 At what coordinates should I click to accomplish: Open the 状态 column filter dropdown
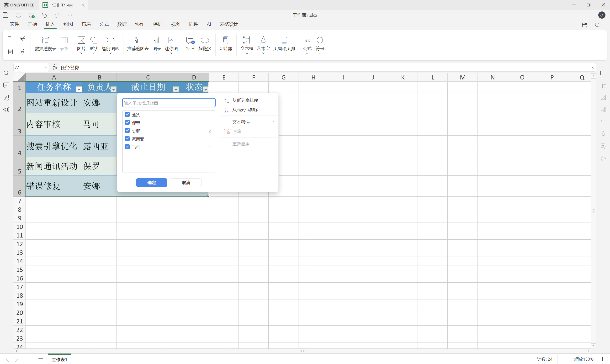coord(206,89)
